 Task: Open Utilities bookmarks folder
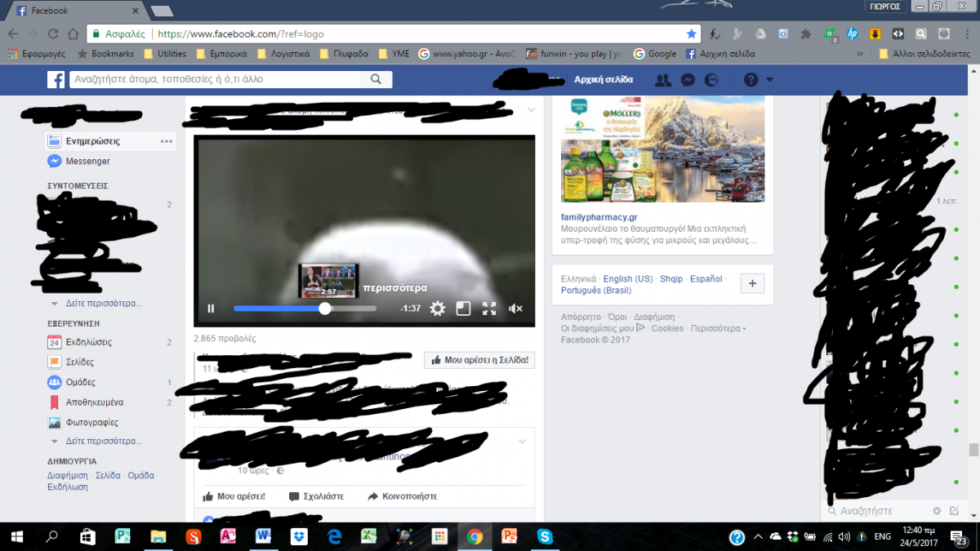(x=165, y=54)
